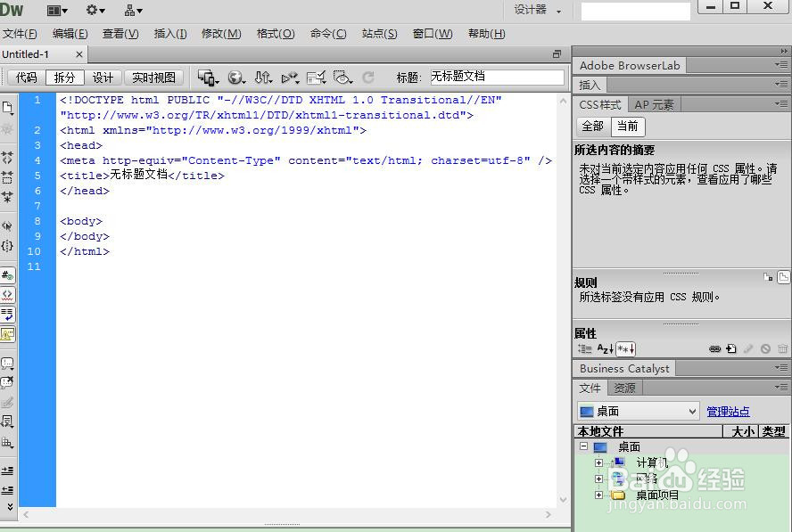This screenshot has height=532, width=792.
Task: Click code view scroll down arrow
Action: (563, 500)
